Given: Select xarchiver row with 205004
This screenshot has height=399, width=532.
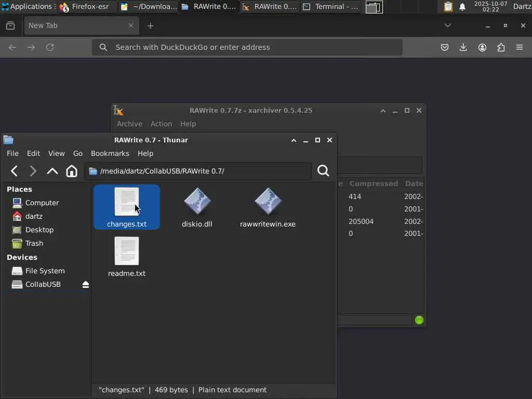Looking at the screenshot, I should click(381, 221).
